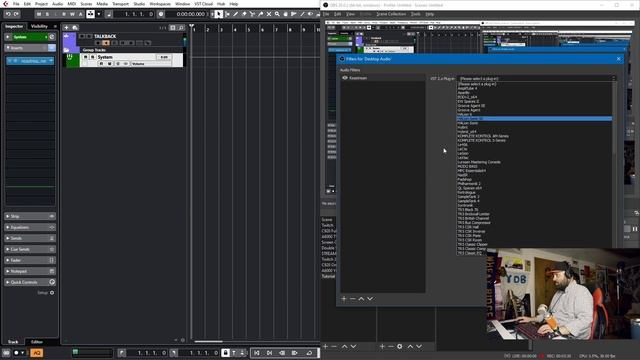Select the Erase tool
Viewport: 640px width, 360px height.
click(x=244, y=14)
